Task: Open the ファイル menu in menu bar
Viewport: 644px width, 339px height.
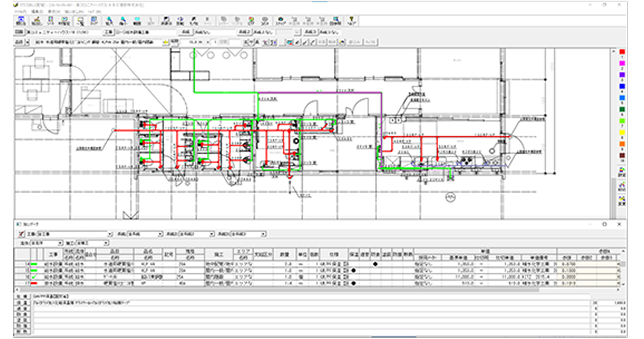Action: tap(20, 12)
